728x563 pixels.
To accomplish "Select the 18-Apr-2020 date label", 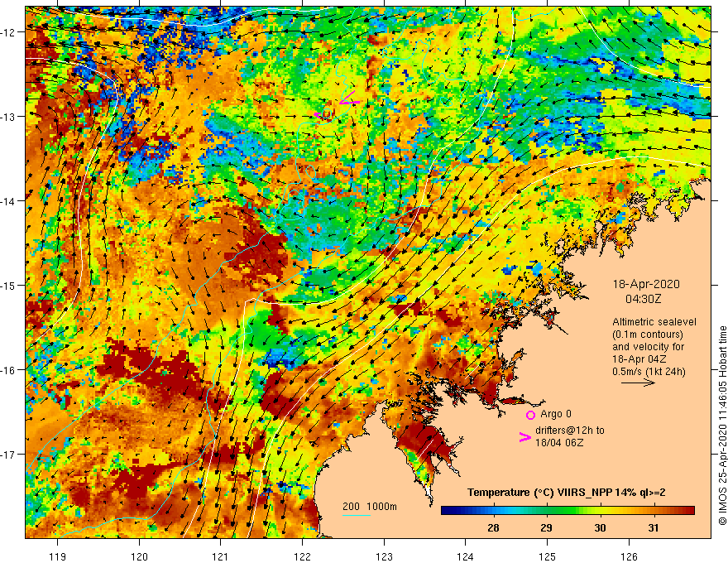I will [646, 284].
